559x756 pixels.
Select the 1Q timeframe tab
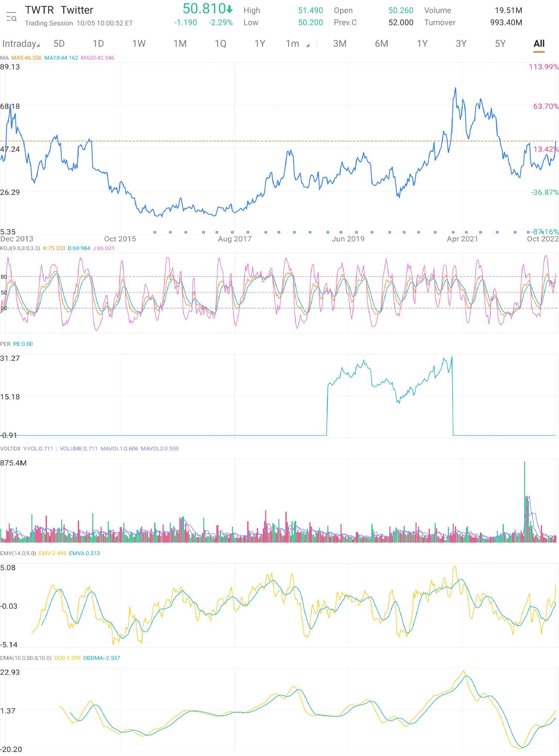(220, 44)
